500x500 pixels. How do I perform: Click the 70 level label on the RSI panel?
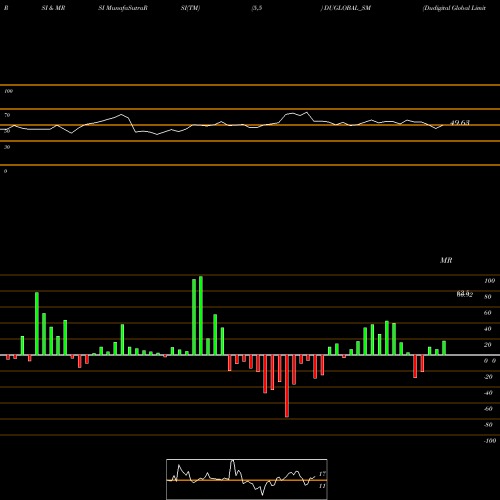pyautogui.click(x=7, y=115)
